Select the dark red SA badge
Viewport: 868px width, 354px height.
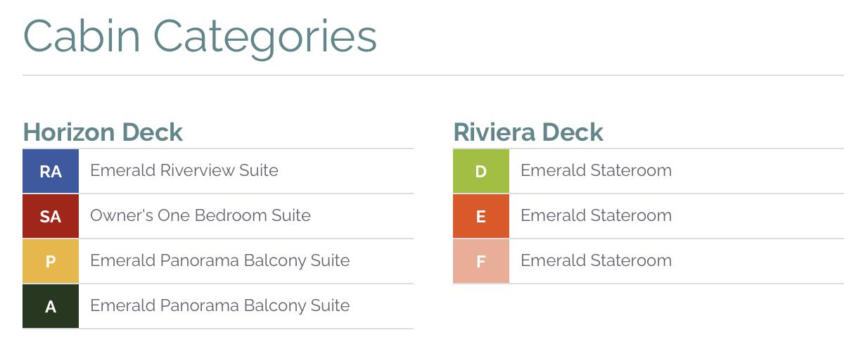[x=51, y=216]
